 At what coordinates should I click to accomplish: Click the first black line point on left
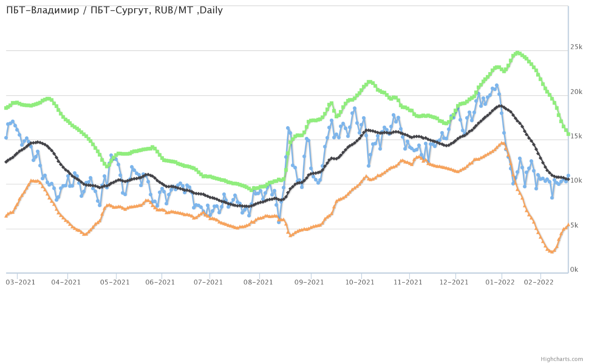coord(6,162)
